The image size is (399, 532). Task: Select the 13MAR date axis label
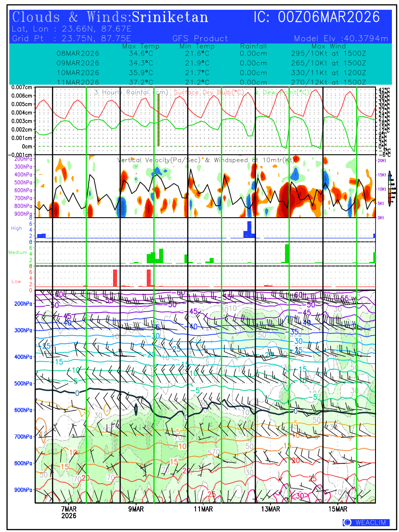(x=270, y=509)
